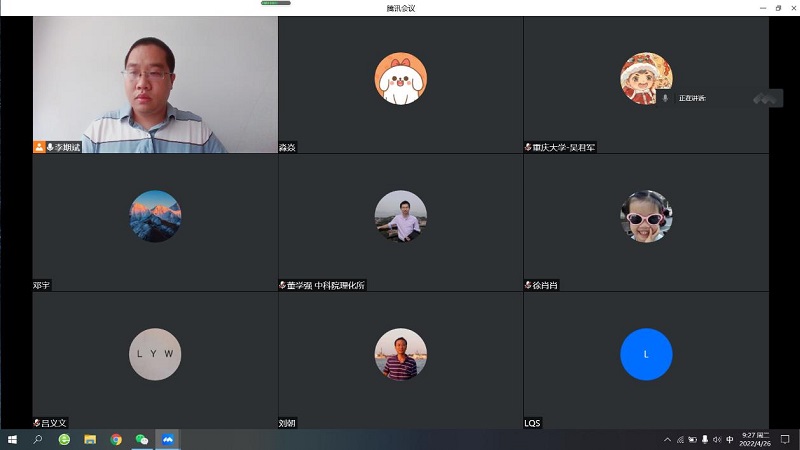The image size is (800, 450).
Task: Click the name label 重庆大学-吴君军
Action: coord(564,147)
